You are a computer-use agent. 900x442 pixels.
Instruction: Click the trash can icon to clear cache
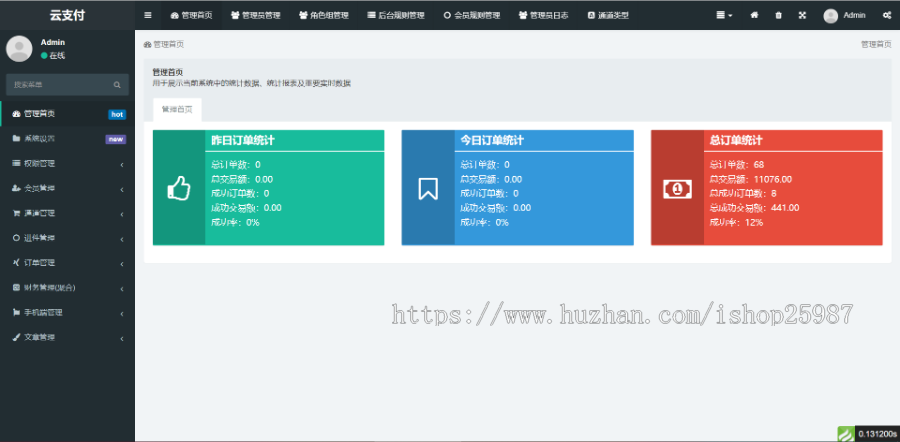[x=778, y=15]
